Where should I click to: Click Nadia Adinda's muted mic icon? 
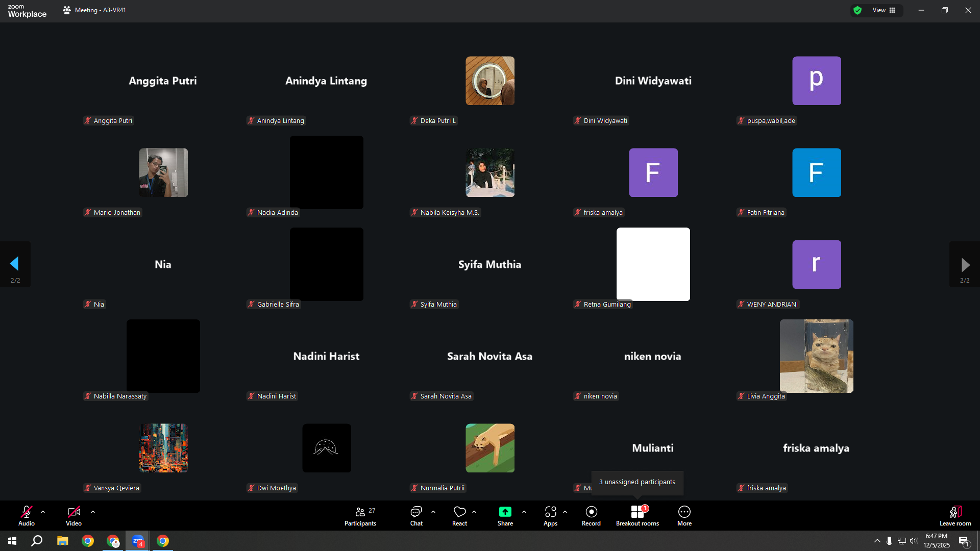coord(251,213)
